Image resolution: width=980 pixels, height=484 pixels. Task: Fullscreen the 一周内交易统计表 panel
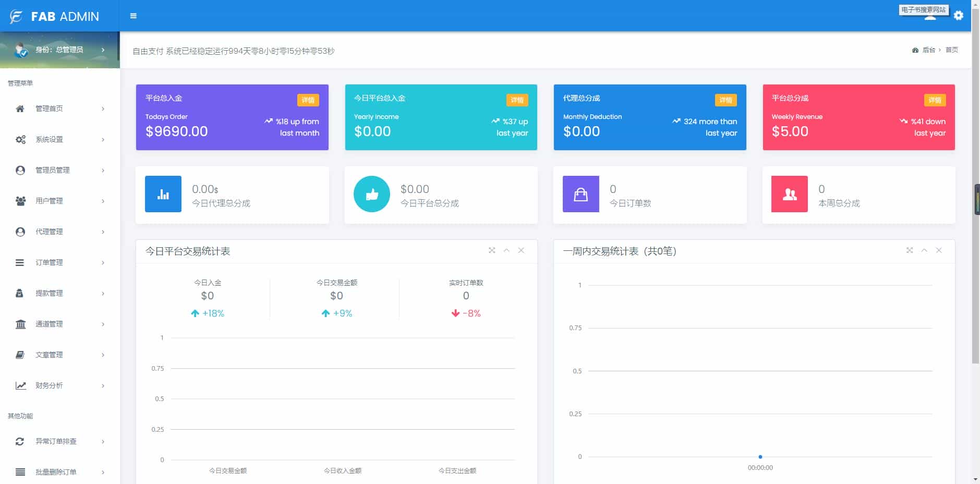tap(910, 250)
